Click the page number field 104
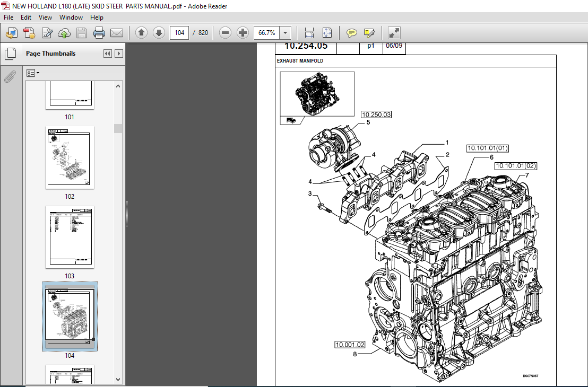 click(179, 33)
